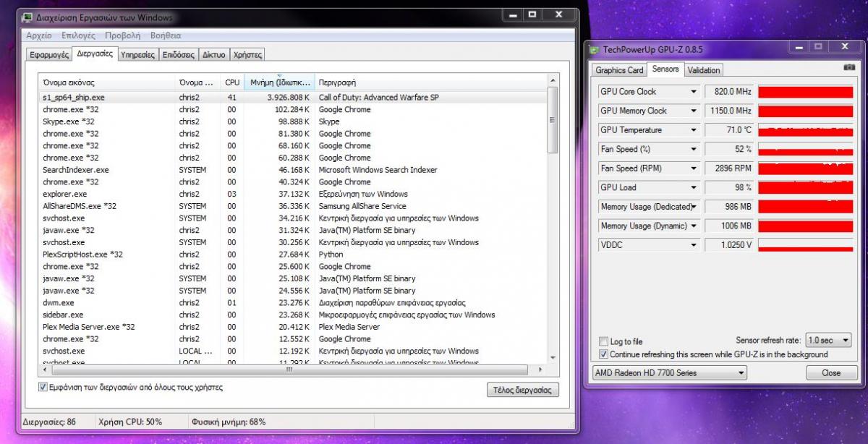Open the GPU Memory Clock sensor dropdown

[694, 111]
